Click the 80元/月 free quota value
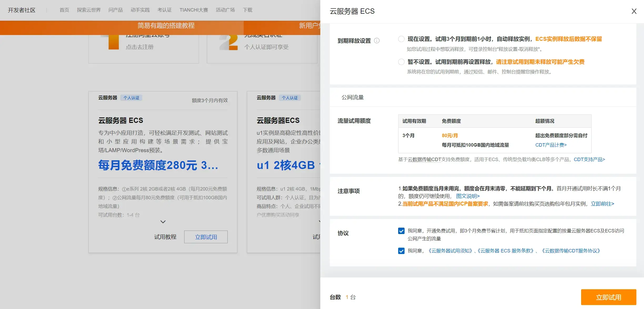The image size is (644, 309). [450, 136]
